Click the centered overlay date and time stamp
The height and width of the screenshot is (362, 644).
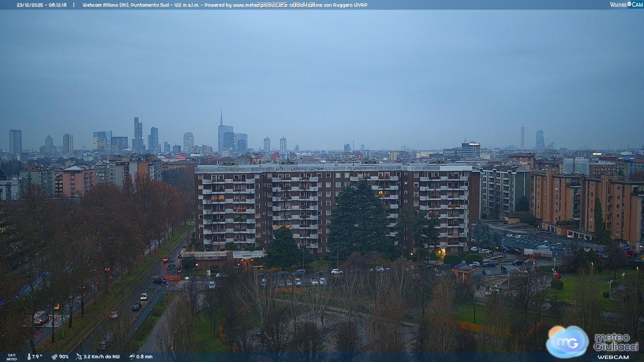point(286,5)
